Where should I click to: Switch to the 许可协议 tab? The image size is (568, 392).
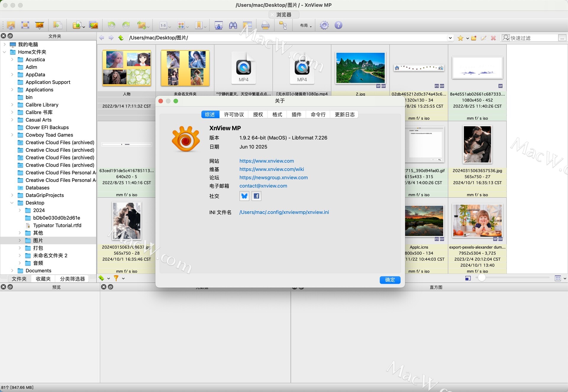click(x=234, y=114)
